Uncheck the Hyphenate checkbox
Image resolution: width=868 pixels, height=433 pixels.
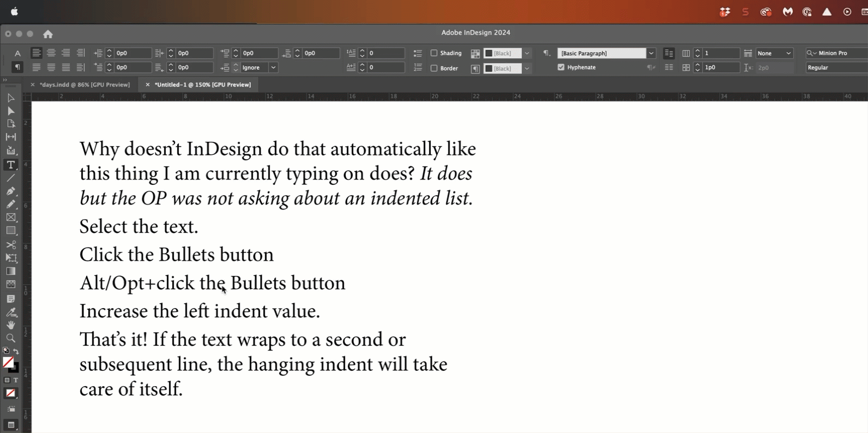pyautogui.click(x=561, y=67)
